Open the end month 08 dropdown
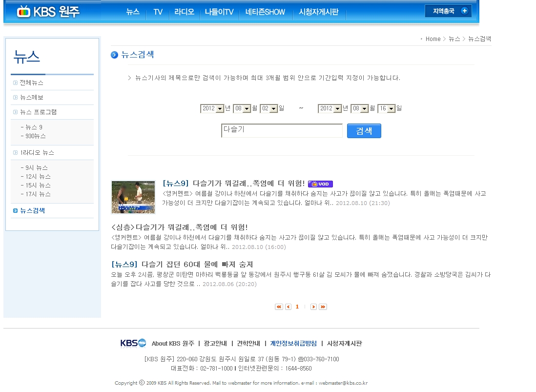 coord(360,108)
